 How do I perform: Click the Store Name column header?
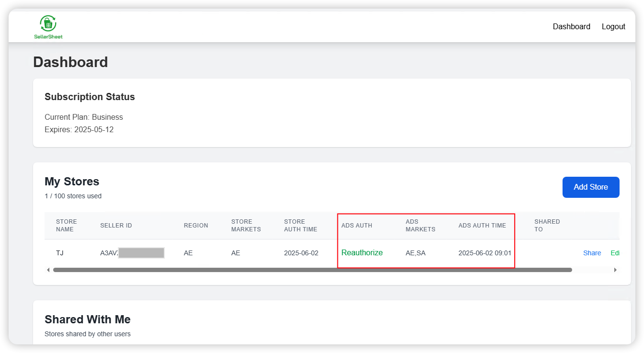coord(66,226)
